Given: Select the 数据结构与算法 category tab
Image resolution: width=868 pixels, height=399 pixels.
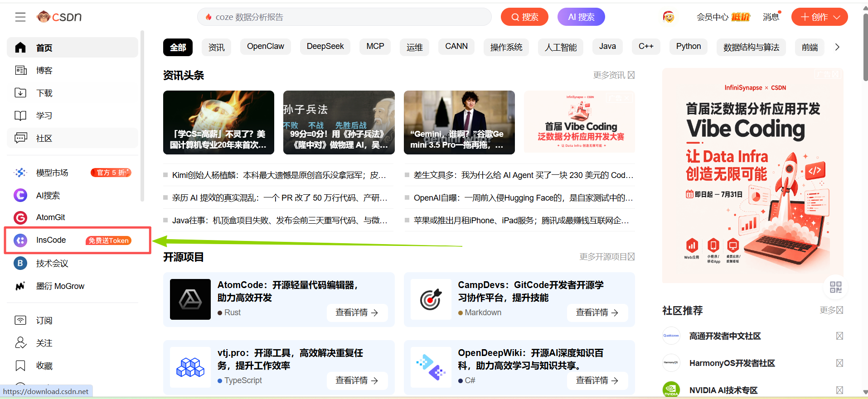Looking at the screenshot, I should pyautogui.click(x=751, y=47).
